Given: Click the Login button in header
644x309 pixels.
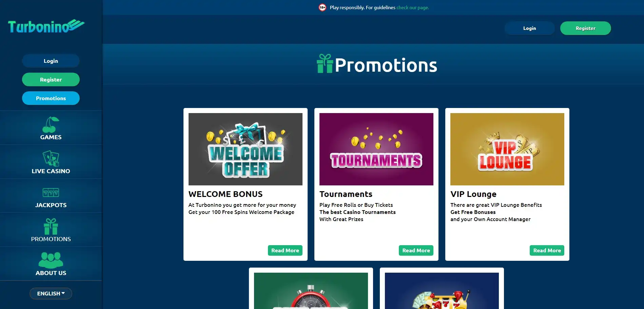Looking at the screenshot, I should [529, 28].
